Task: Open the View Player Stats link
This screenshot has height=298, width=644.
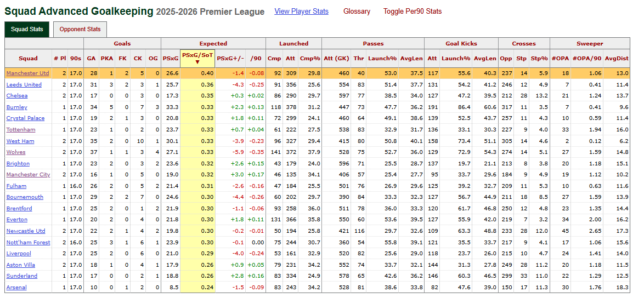Action: click(x=301, y=12)
